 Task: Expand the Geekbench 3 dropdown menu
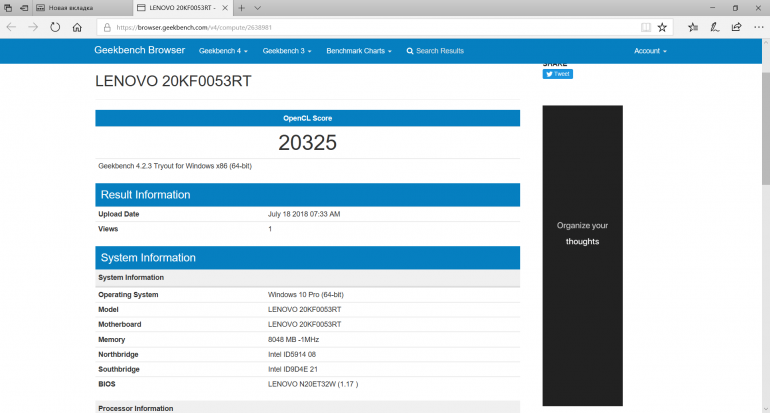(x=287, y=51)
